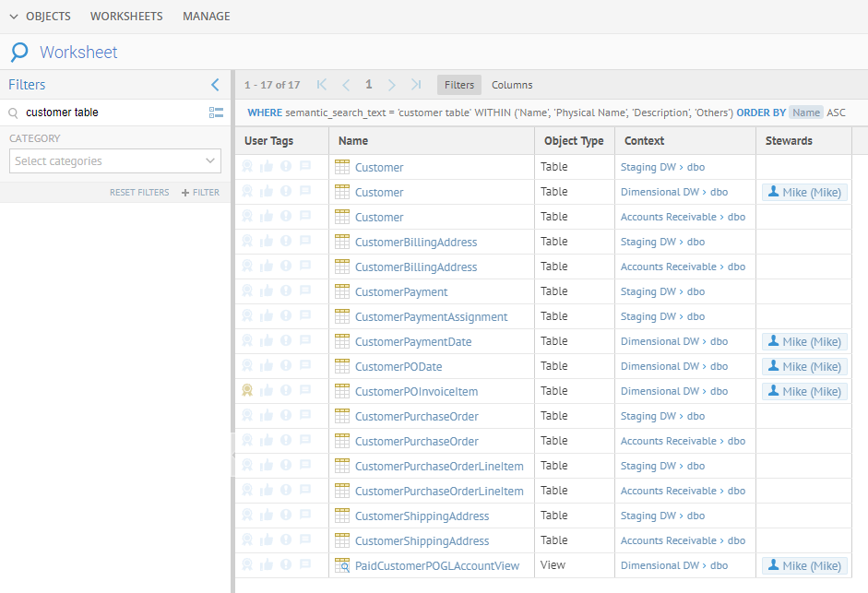Image resolution: width=868 pixels, height=593 pixels.
Task: Go to the last results page
Action: (x=416, y=85)
